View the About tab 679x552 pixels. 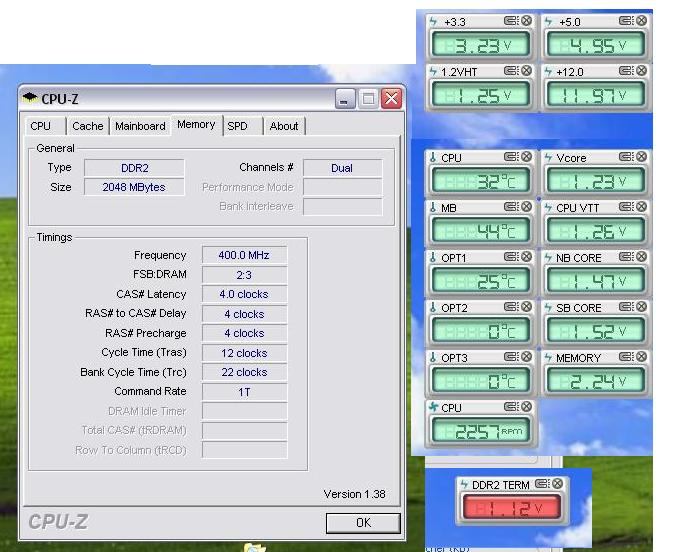[284, 126]
